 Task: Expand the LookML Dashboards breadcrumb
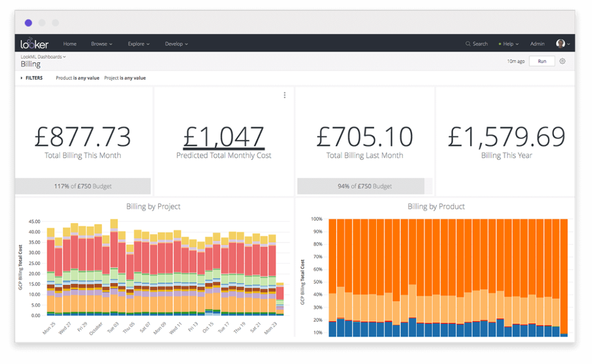click(x=43, y=57)
